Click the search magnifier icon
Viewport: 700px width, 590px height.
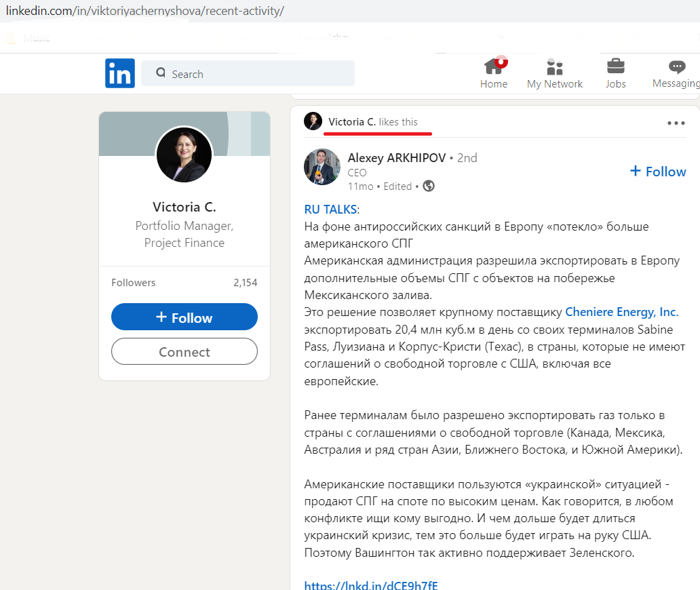pyautogui.click(x=161, y=73)
